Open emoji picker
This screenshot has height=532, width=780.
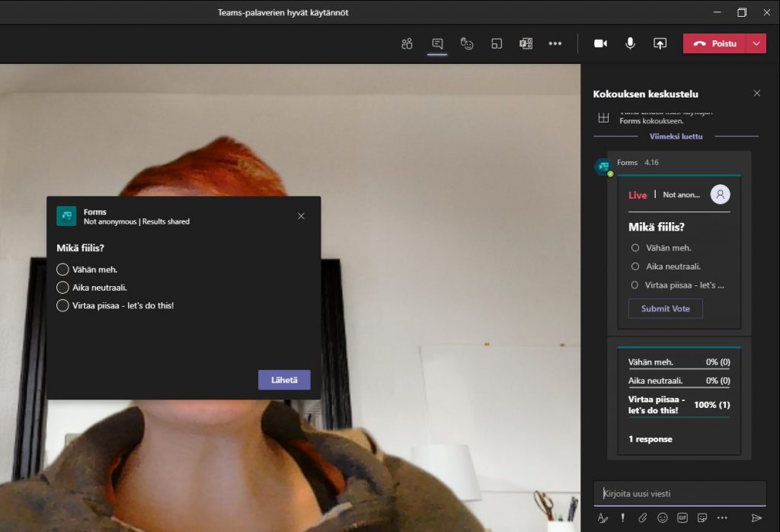click(x=662, y=518)
